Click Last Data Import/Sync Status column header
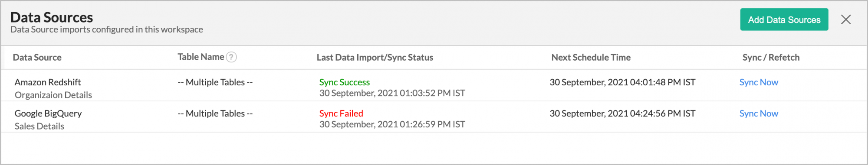The image size is (868, 165). pyautogui.click(x=375, y=57)
